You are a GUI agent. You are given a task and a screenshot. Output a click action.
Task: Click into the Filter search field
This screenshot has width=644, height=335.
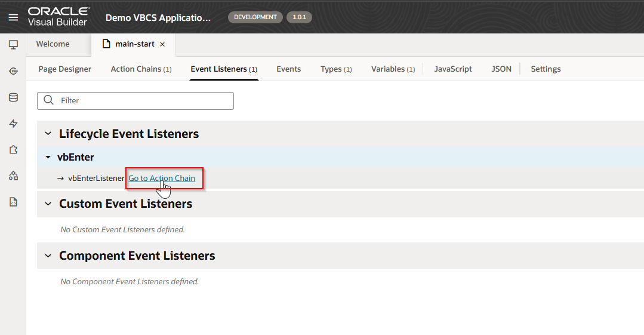click(143, 101)
